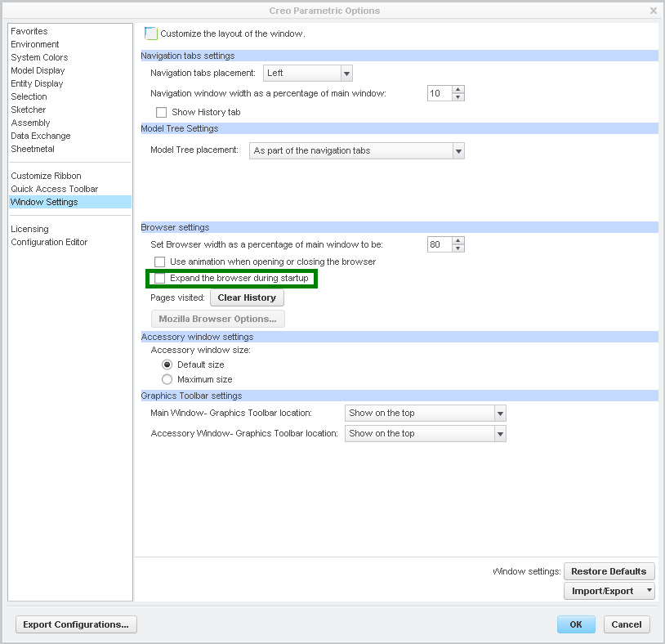Viewport: 665px width, 644px height.
Task: Confirm with the OK button
Action: coord(576,624)
